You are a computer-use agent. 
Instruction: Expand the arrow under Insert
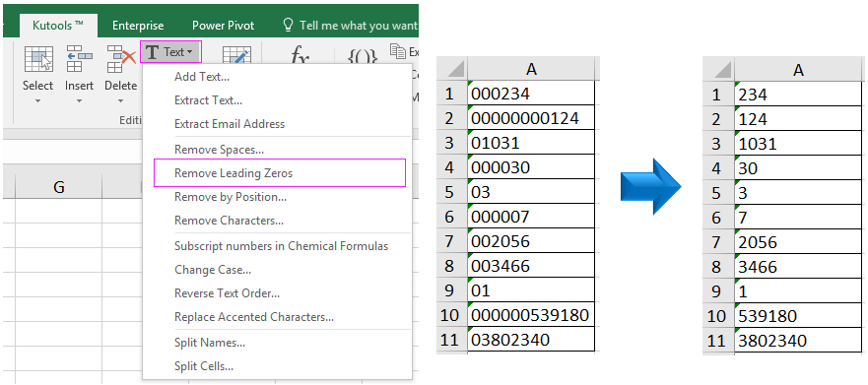pyautogui.click(x=79, y=101)
